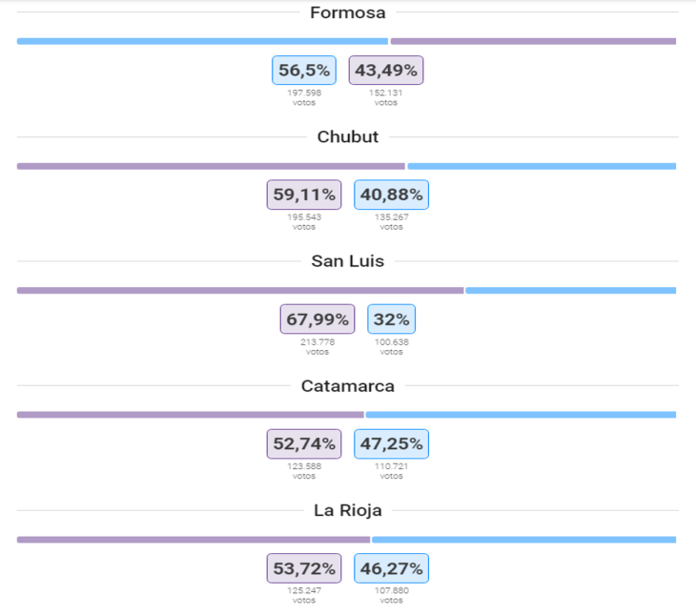The height and width of the screenshot is (616, 696).
Task: Click the blue bar segment for Formosa
Action: 202,41
